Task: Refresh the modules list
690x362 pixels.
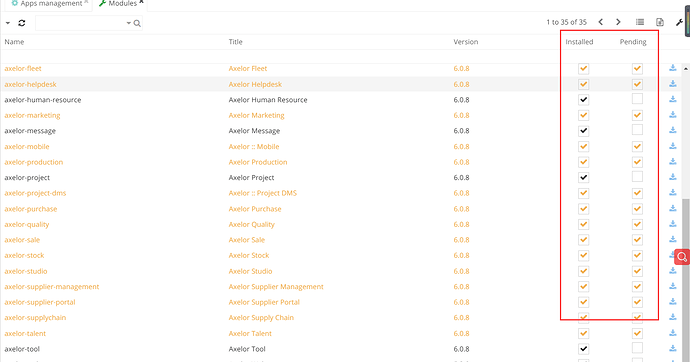Action: pos(22,23)
